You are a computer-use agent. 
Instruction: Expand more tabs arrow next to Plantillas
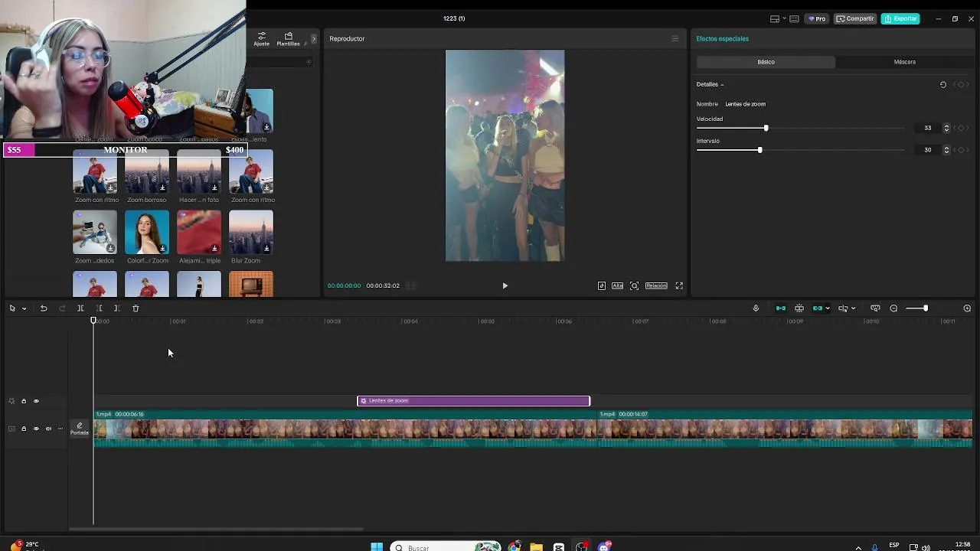[313, 39]
